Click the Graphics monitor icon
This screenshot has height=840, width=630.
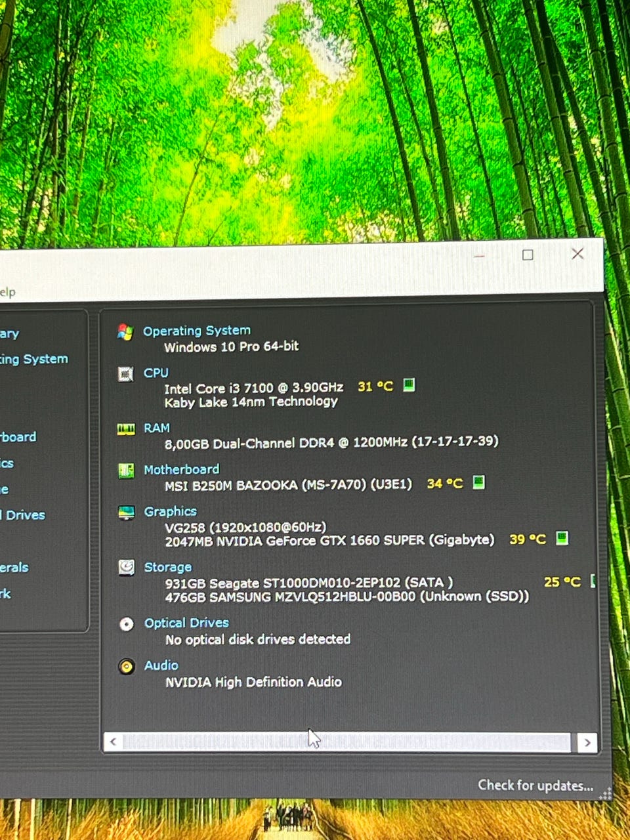tap(126, 513)
